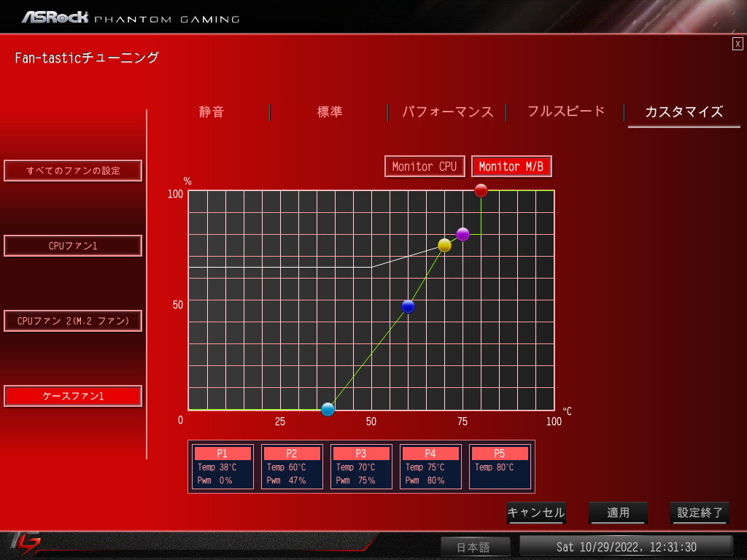Screen dimensions: 747x560
Task: Select the dark blue P2 curve point
Action: point(408,306)
